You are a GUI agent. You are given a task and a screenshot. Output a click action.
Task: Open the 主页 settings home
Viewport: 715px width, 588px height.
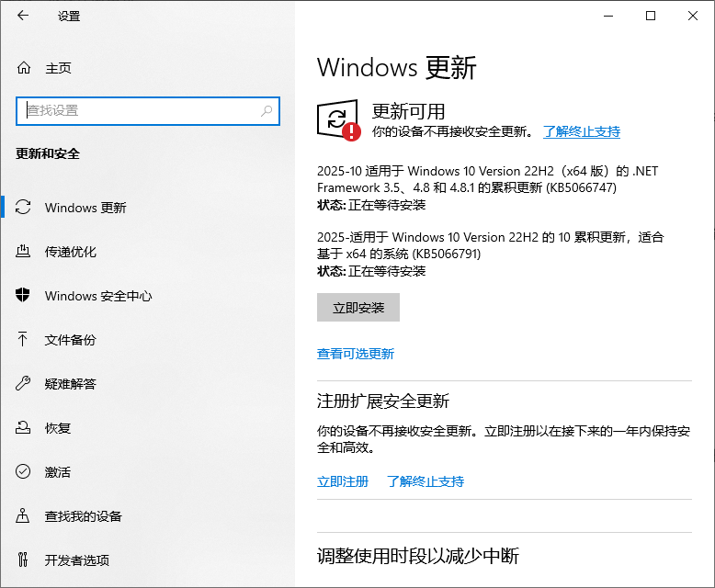pyautogui.click(x=59, y=68)
